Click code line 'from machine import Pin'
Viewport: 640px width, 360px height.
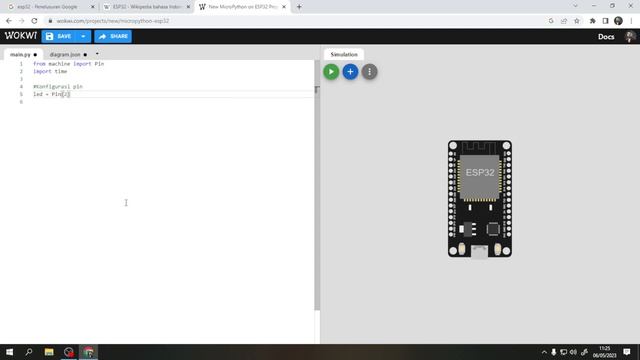tap(69, 64)
